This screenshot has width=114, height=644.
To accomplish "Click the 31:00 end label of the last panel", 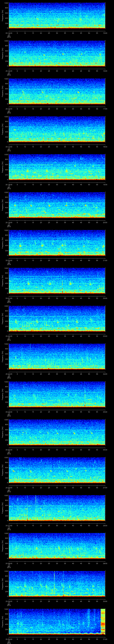I will (105, 639).
